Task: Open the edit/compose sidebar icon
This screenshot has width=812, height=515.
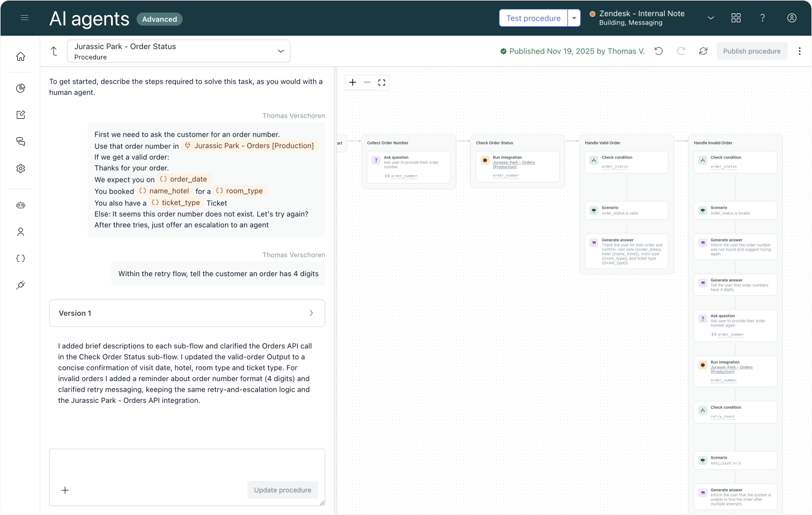Action: pos(21,115)
